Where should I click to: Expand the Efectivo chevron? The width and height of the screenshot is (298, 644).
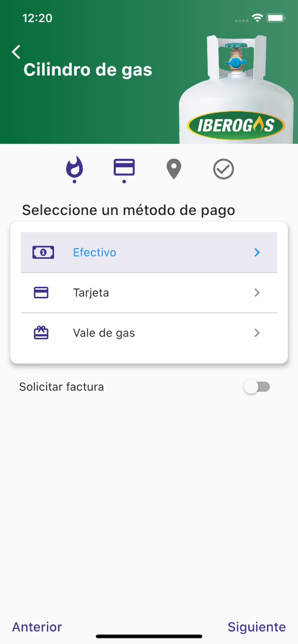click(257, 252)
